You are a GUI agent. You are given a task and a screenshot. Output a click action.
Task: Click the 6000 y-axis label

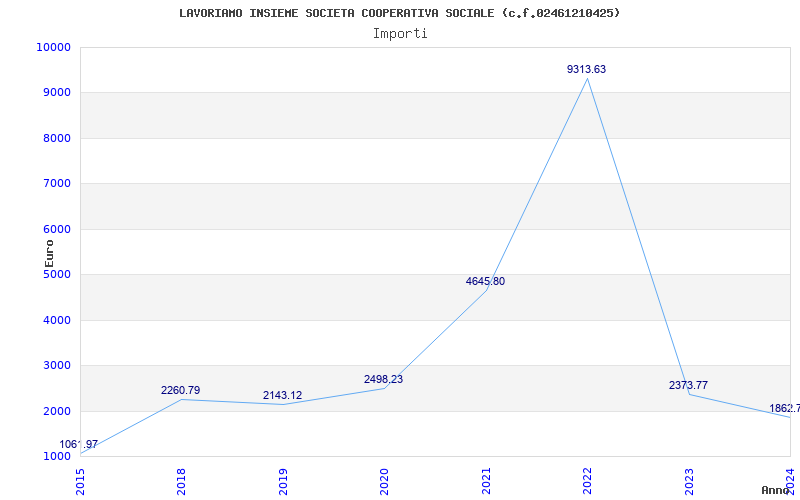(x=56, y=230)
